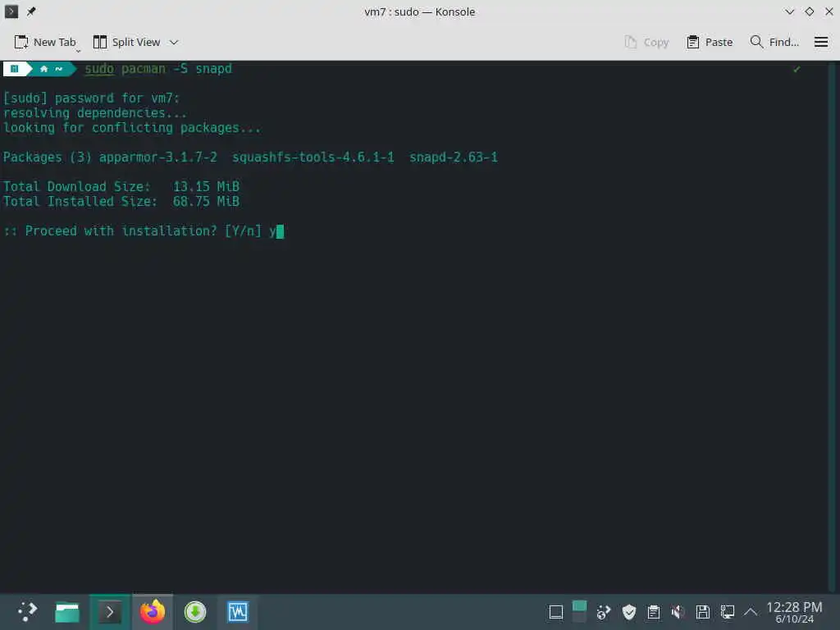Image resolution: width=840 pixels, height=630 pixels.
Task: Open the file manager from taskbar
Action: [x=67, y=612]
